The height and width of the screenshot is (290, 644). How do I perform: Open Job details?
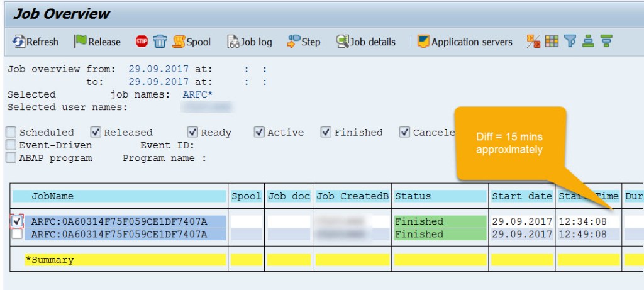[366, 42]
